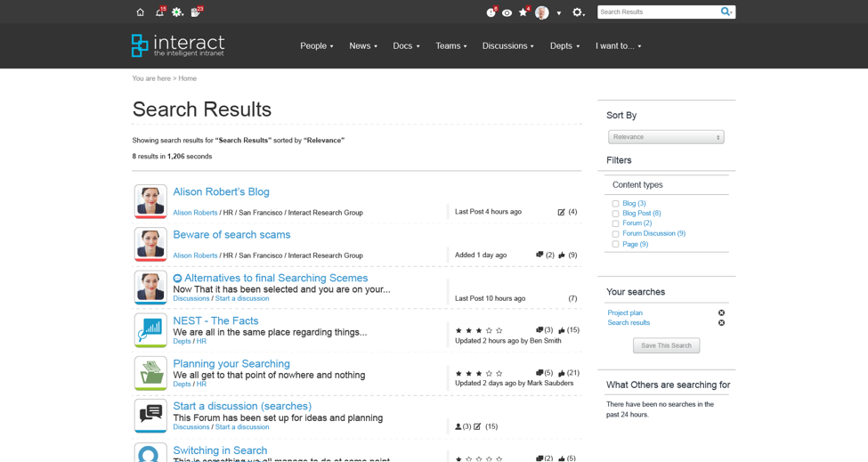Click the comments icon on Planning your Searching row
868x462 pixels.
539,372
